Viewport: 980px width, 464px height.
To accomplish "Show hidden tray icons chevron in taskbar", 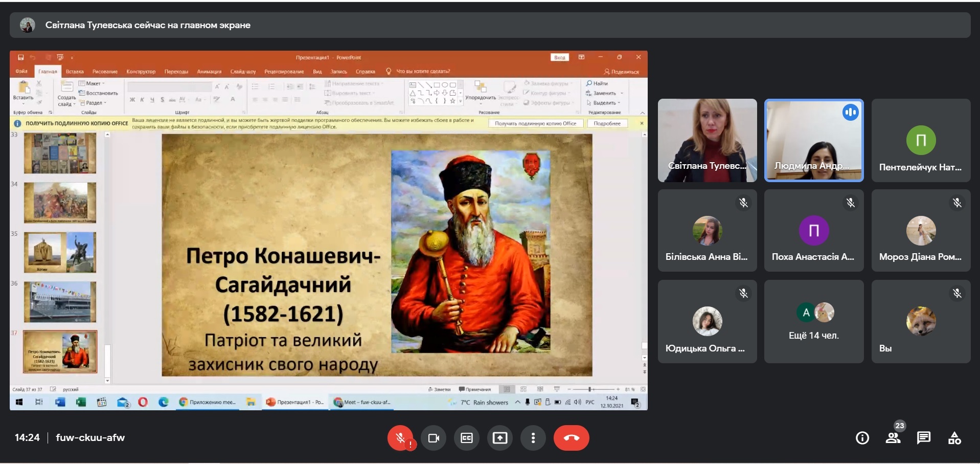I will coord(518,402).
